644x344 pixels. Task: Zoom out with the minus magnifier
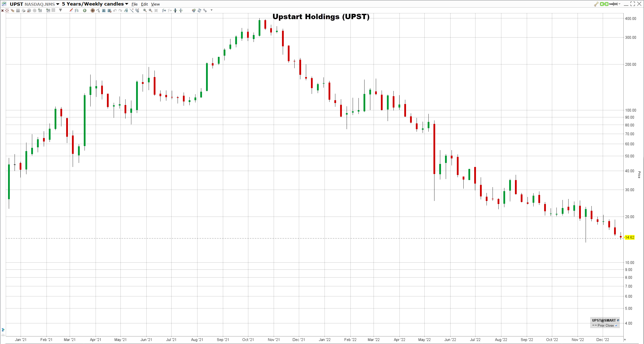[150, 10]
